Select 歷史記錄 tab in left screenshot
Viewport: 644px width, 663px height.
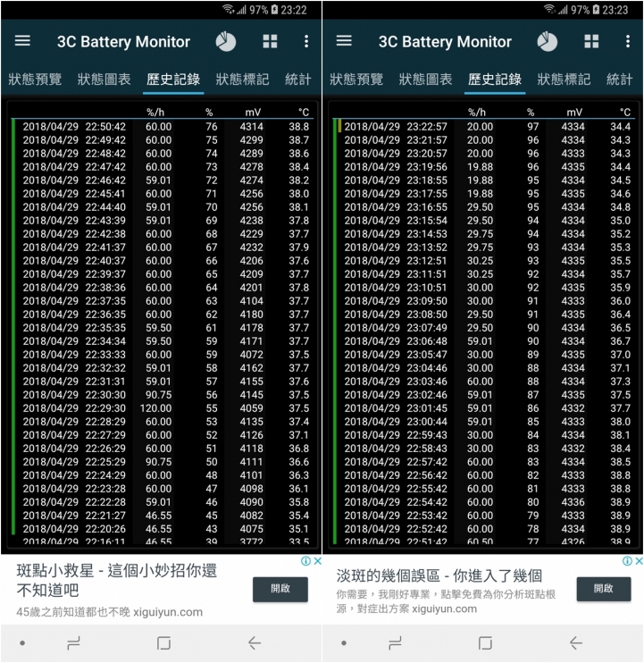tap(173, 79)
